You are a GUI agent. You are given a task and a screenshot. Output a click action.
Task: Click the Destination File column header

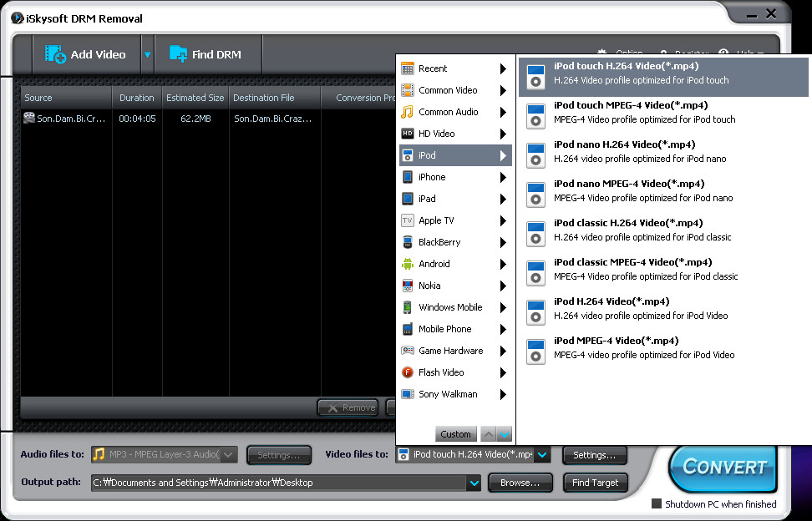(x=275, y=97)
